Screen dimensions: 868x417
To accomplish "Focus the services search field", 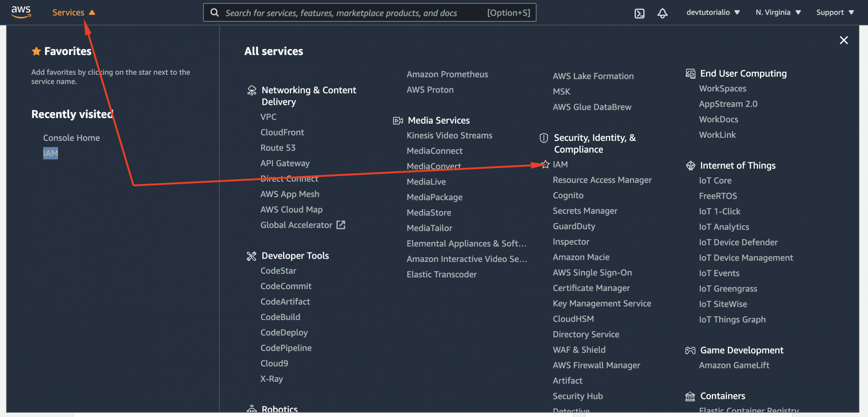I will tap(370, 13).
